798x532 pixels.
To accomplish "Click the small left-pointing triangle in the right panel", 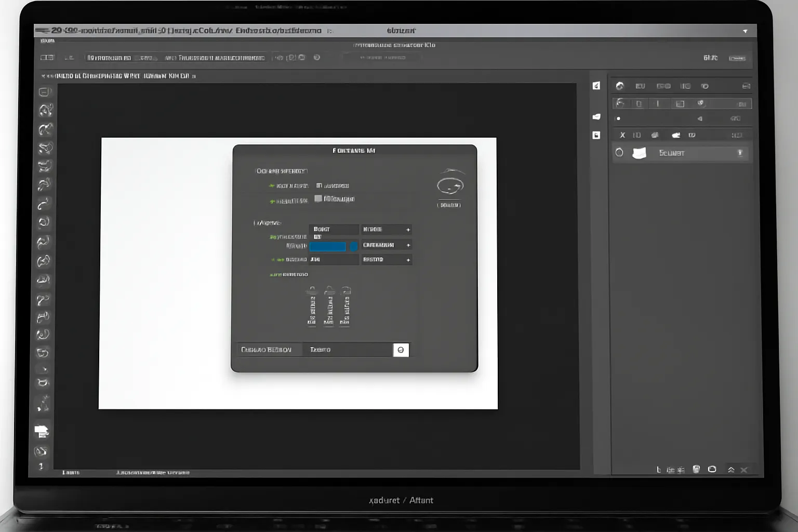I will click(700, 118).
